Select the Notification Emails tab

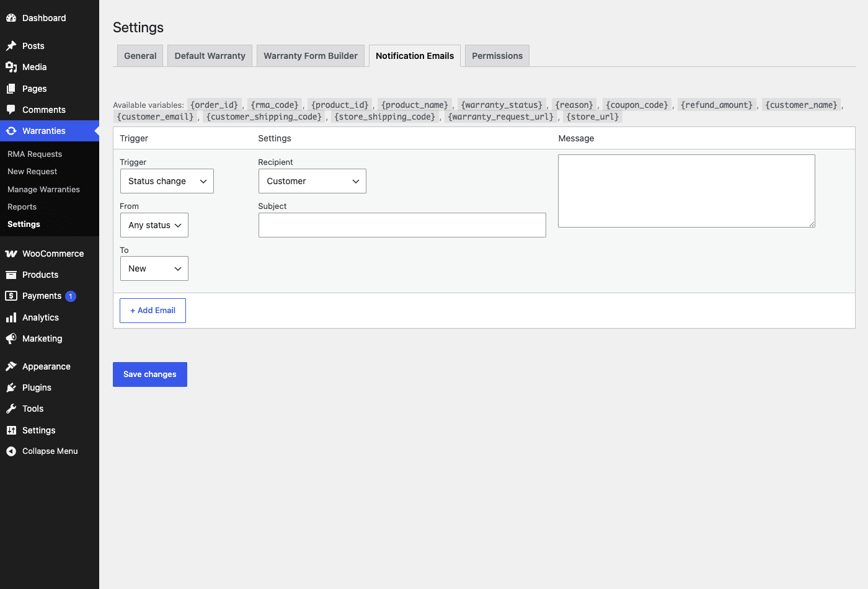pyautogui.click(x=415, y=56)
